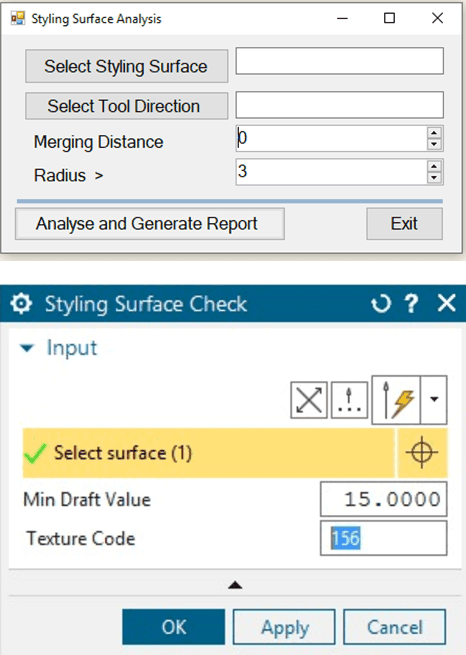
Task: Edit the Min Draft Value field
Action: [x=383, y=499]
